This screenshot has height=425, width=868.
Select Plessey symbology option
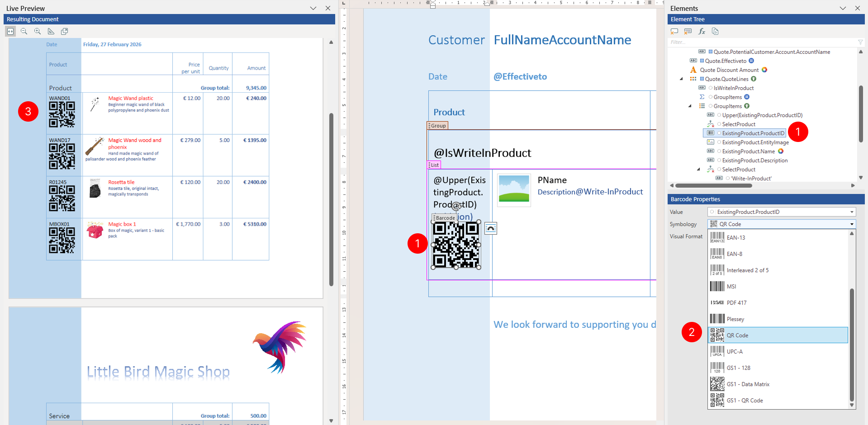click(x=778, y=319)
